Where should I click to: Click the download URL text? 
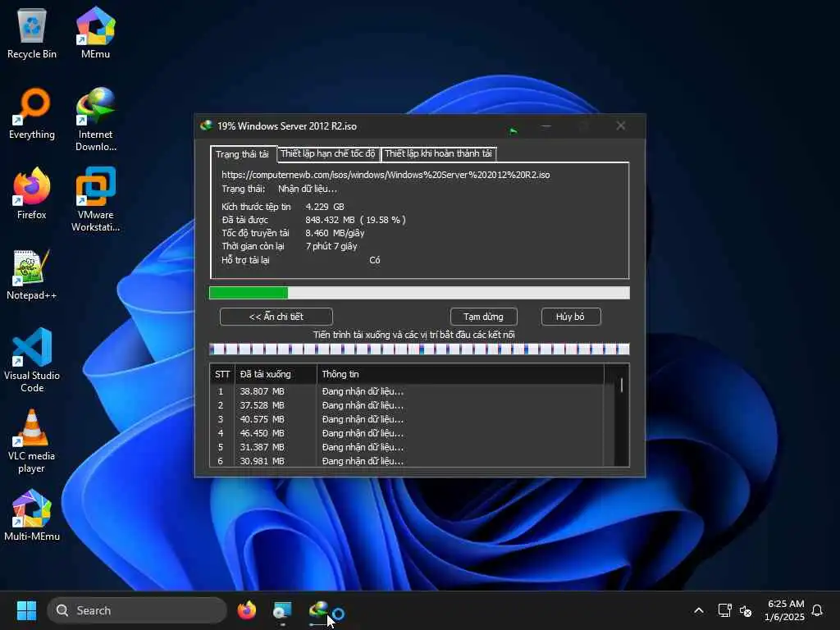(386, 175)
